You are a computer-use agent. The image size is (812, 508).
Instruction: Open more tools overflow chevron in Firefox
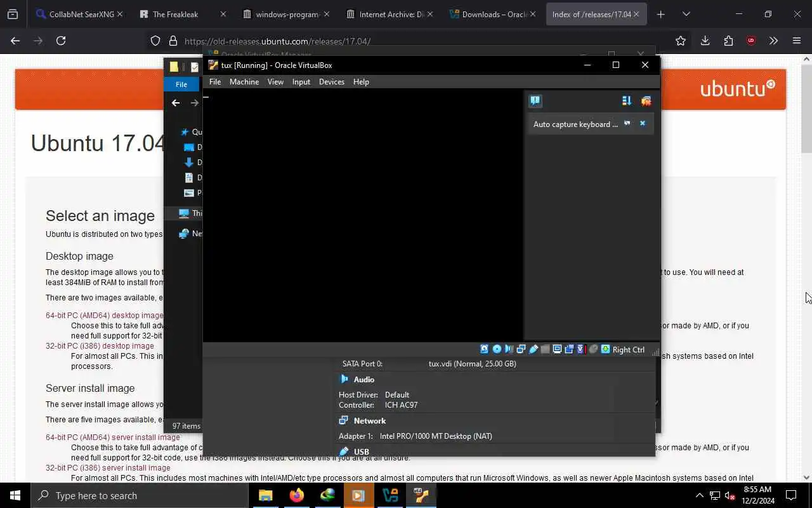click(773, 41)
